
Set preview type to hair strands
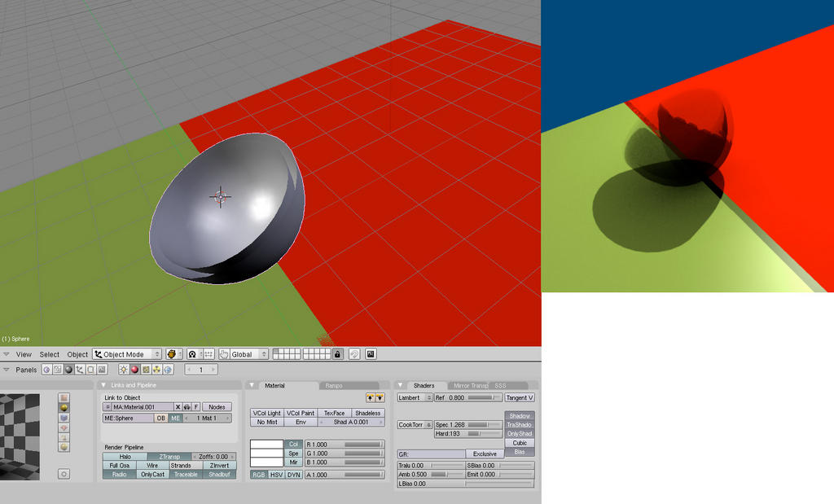coord(64,437)
